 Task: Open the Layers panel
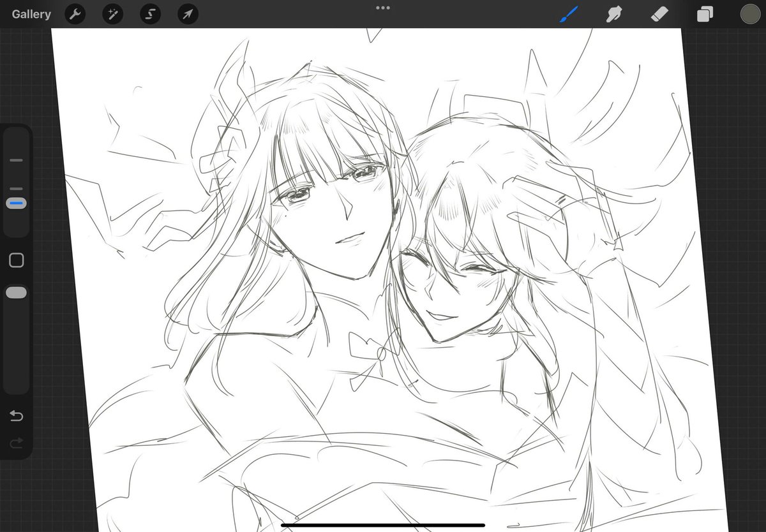point(705,14)
